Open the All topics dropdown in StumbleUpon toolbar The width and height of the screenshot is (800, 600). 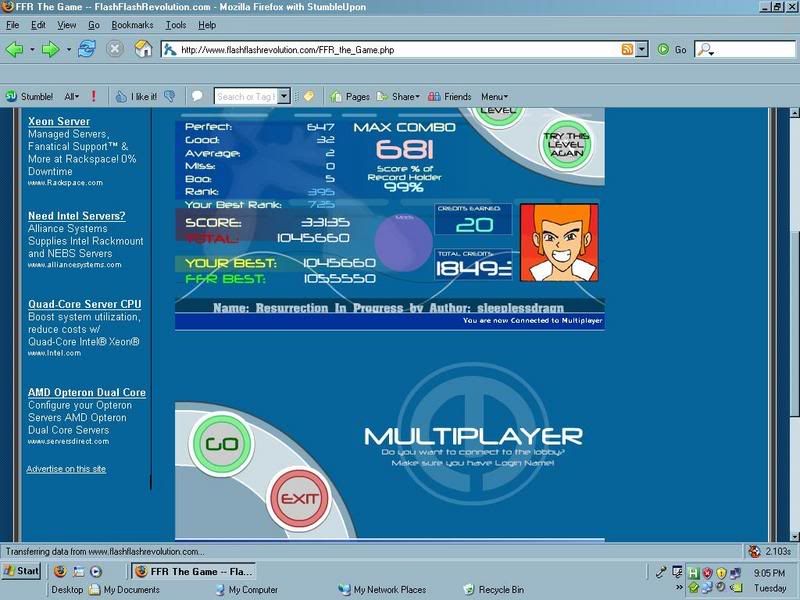[x=71, y=96]
